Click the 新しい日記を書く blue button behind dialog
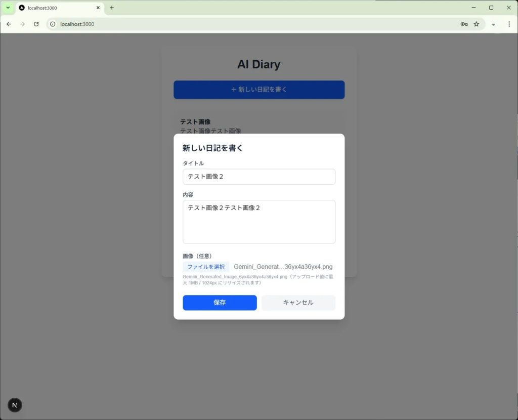The width and height of the screenshot is (518, 420). pyautogui.click(x=258, y=90)
